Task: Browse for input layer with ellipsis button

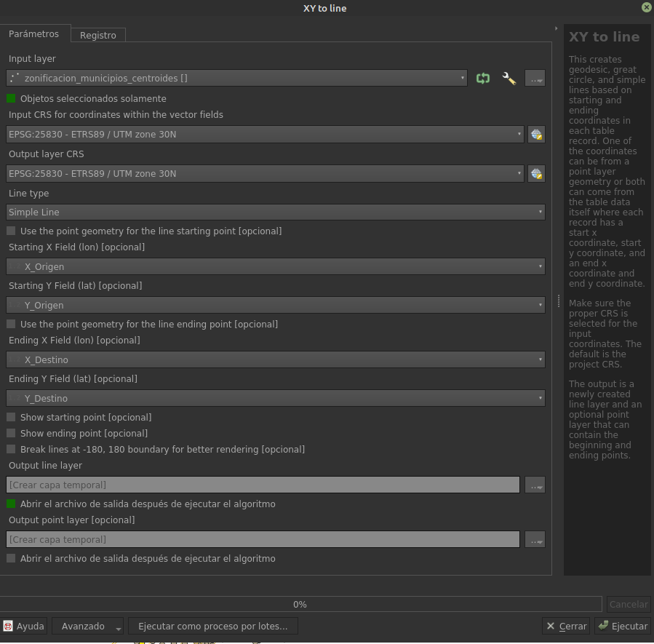Action: pyautogui.click(x=535, y=79)
